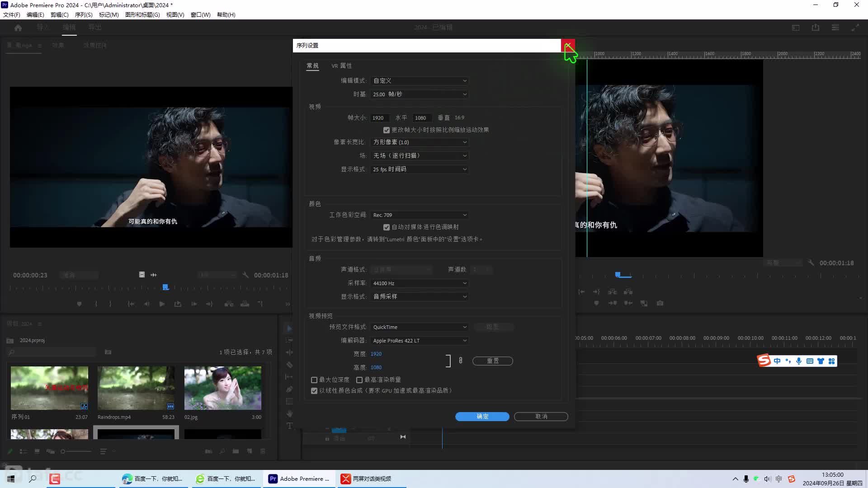868x488 pixels.
Task: Click Quick Export icon at top right
Action: (x=816, y=28)
